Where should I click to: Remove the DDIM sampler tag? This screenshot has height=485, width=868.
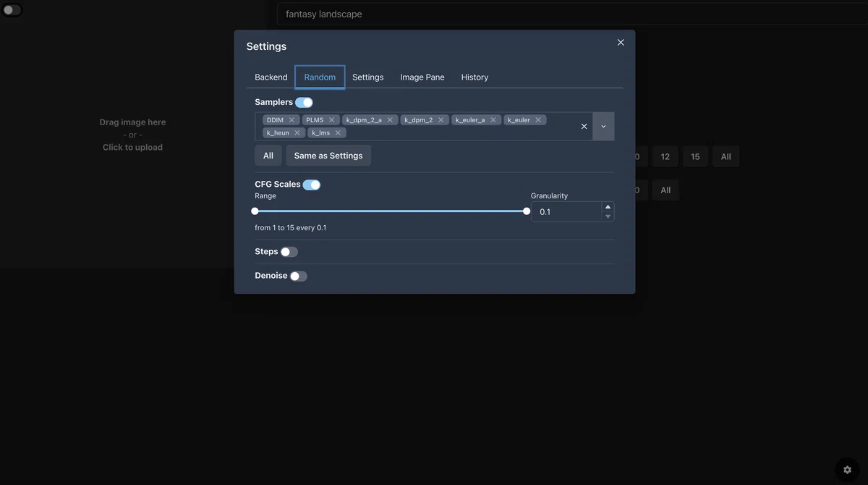pyautogui.click(x=292, y=120)
